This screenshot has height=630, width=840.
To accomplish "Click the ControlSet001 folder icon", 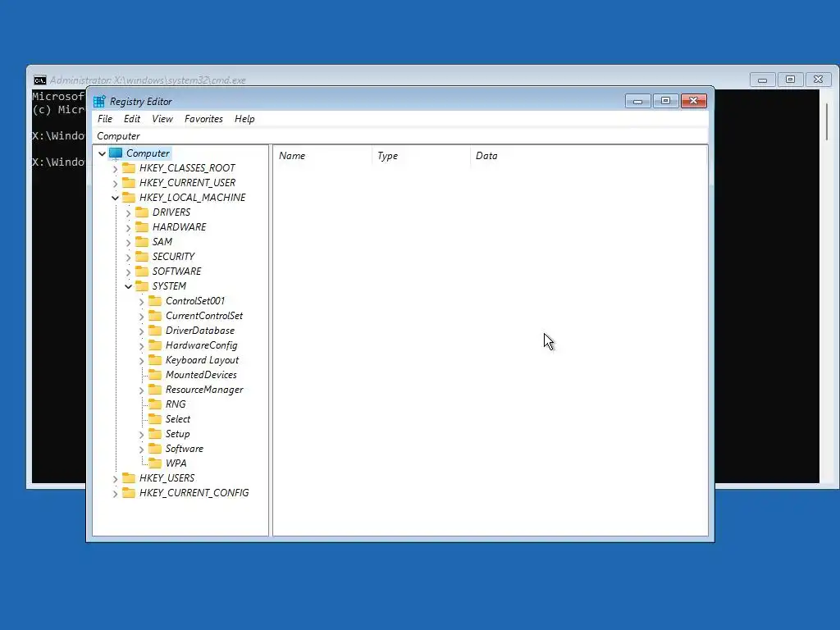I will [x=155, y=300].
